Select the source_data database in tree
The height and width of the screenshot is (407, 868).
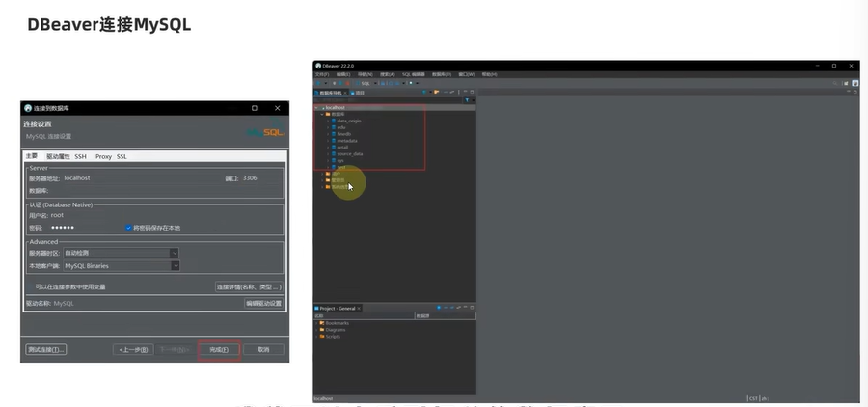(350, 154)
